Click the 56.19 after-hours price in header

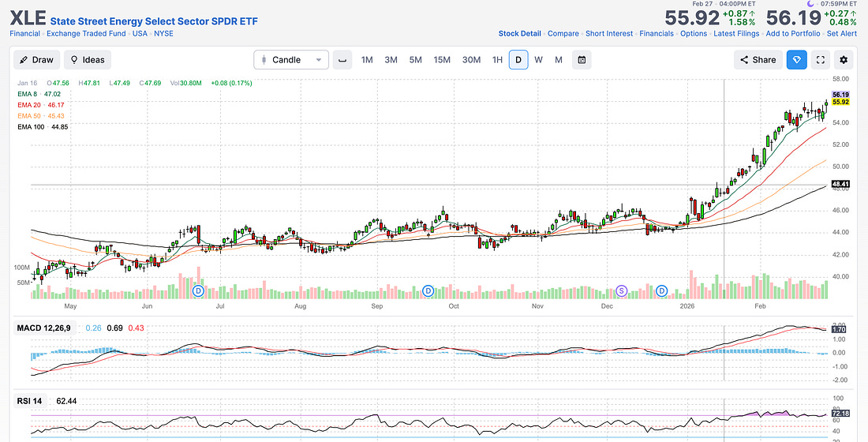tap(793, 18)
